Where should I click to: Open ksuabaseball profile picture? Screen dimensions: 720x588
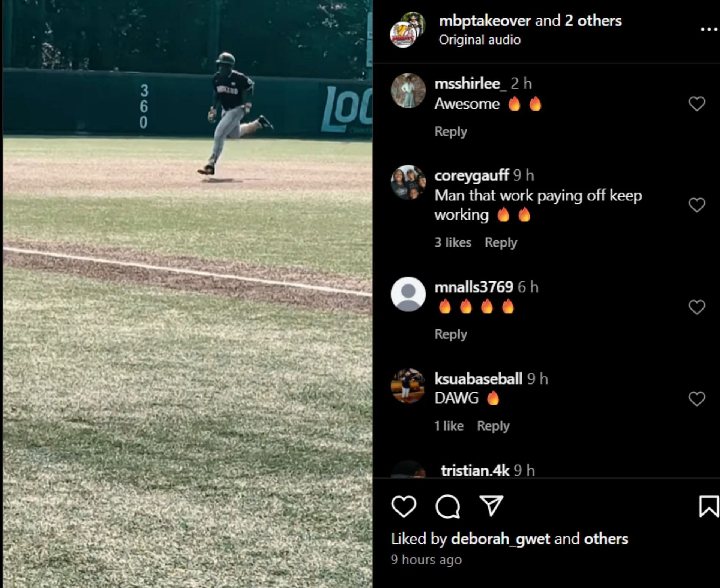coord(408,386)
